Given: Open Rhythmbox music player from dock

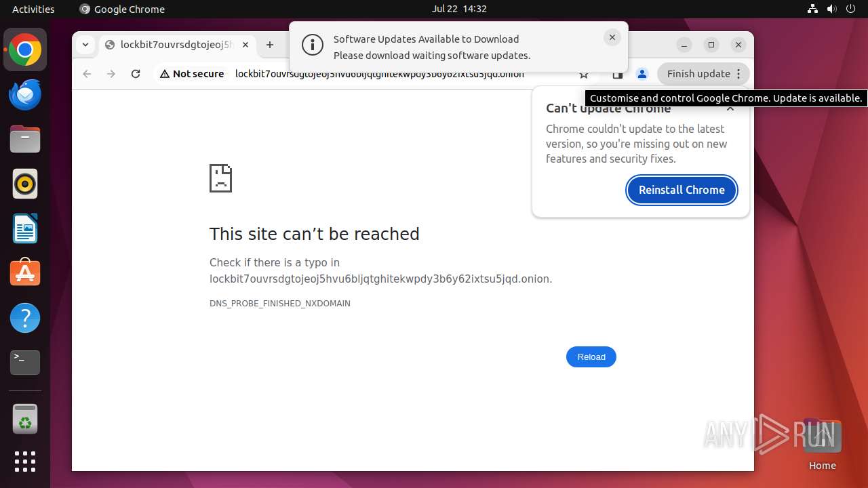Looking at the screenshot, I should pyautogui.click(x=25, y=184).
